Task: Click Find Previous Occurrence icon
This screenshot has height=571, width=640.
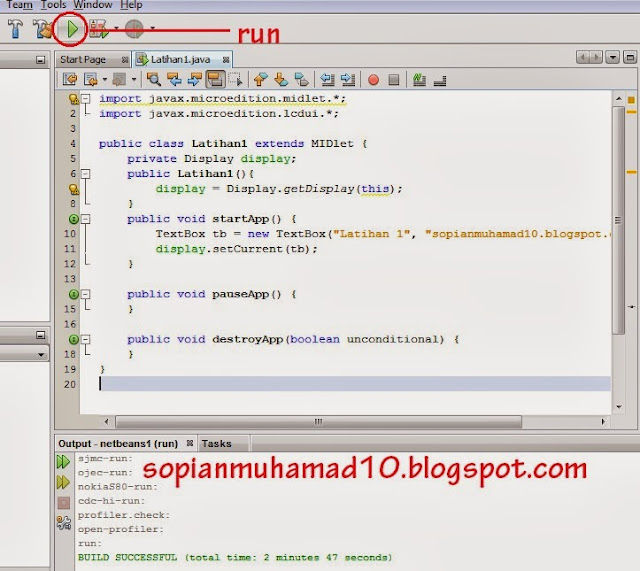Action: 174,79
